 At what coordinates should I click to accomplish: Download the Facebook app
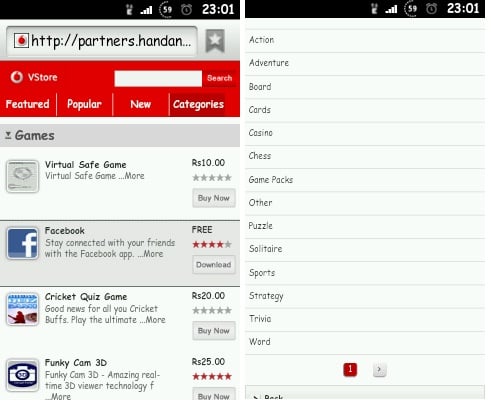pos(214,265)
